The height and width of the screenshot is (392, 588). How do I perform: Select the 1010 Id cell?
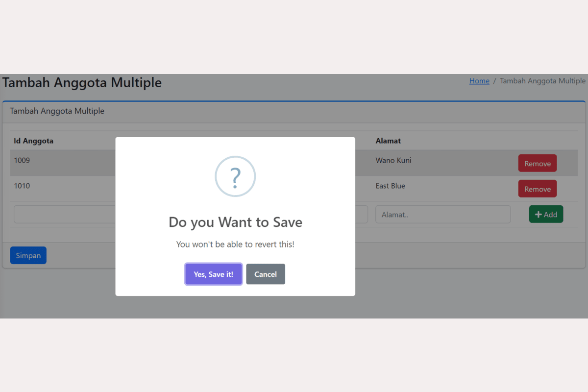click(22, 186)
